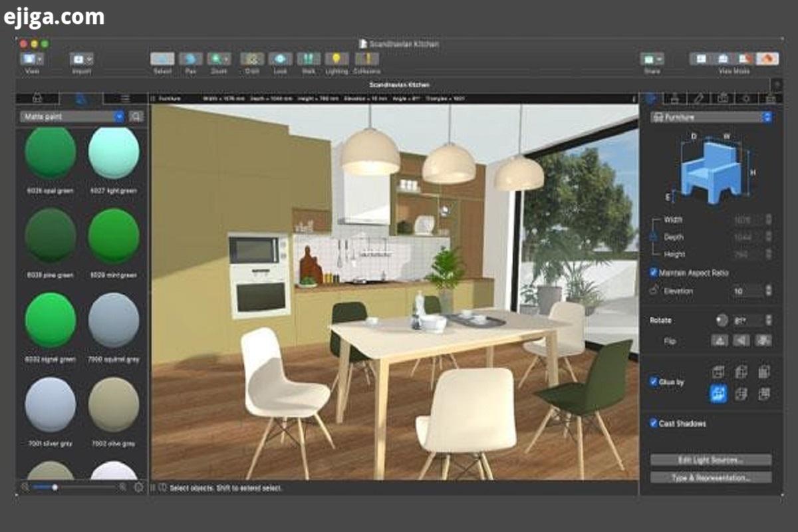798x532 pixels.
Task: Choose the Pan tool
Action: pos(191,59)
